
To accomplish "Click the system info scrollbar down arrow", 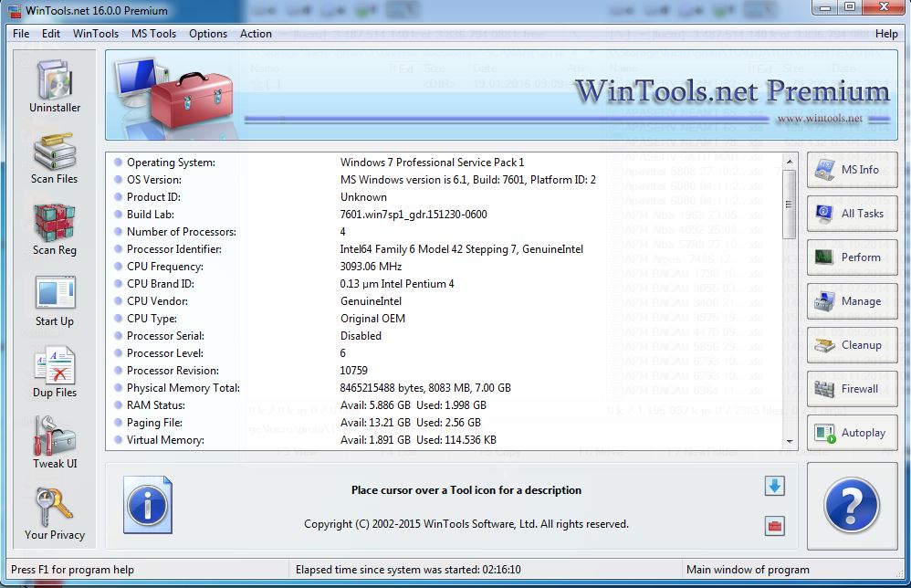I will [x=789, y=442].
